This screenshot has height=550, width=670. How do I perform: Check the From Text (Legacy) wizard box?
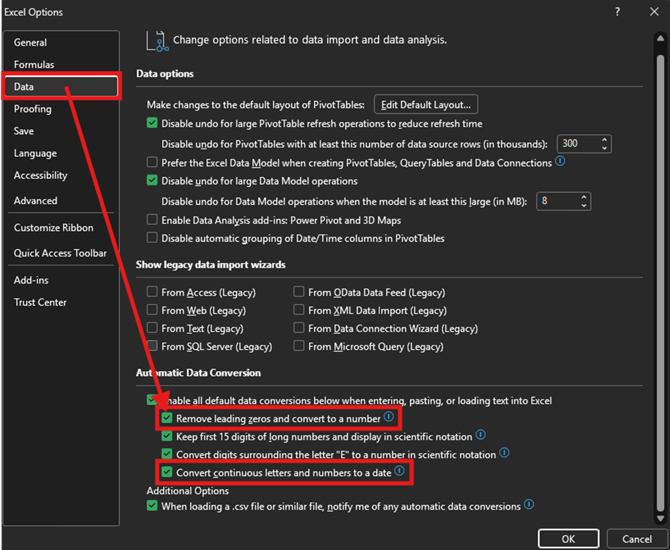pyautogui.click(x=152, y=328)
